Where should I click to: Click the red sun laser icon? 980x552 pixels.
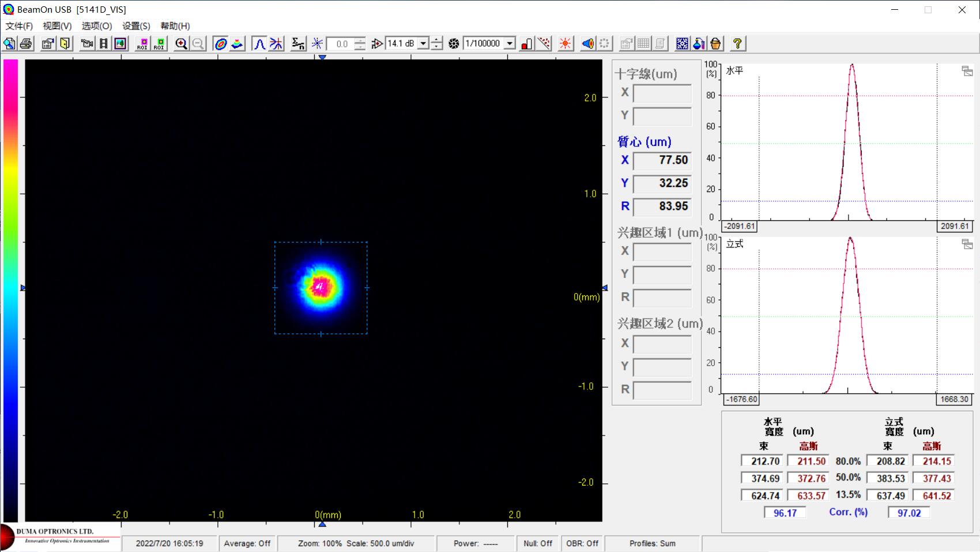[566, 44]
